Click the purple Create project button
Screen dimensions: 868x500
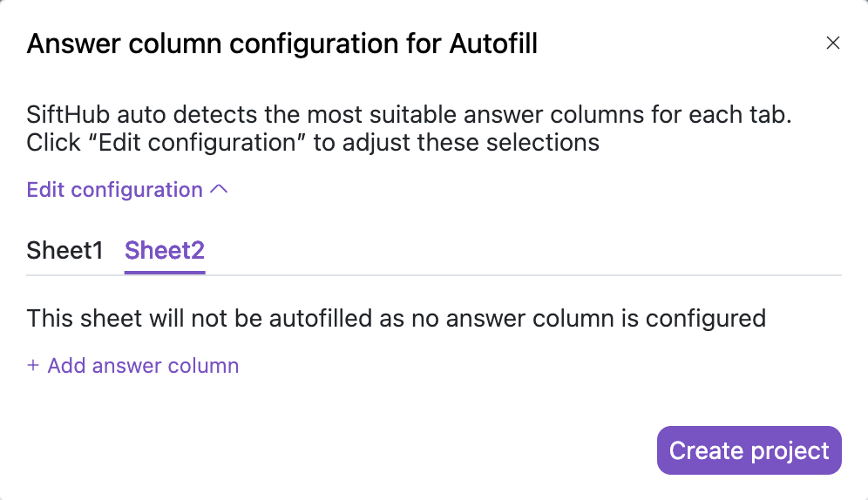click(x=749, y=450)
